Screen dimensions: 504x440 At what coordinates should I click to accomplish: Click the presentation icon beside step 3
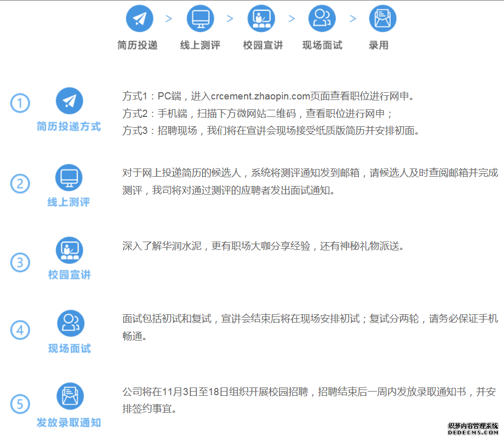(x=69, y=250)
